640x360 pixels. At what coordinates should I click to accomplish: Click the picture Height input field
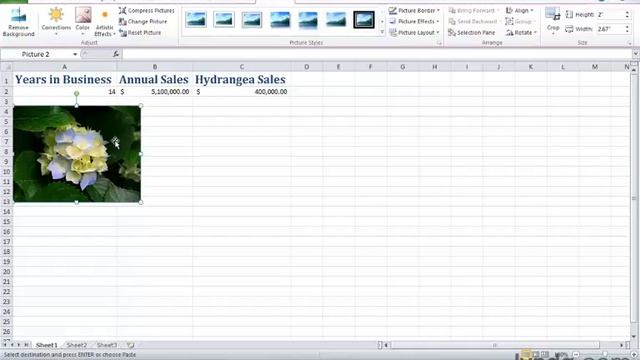pyautogui.click(x=610, y=15)
